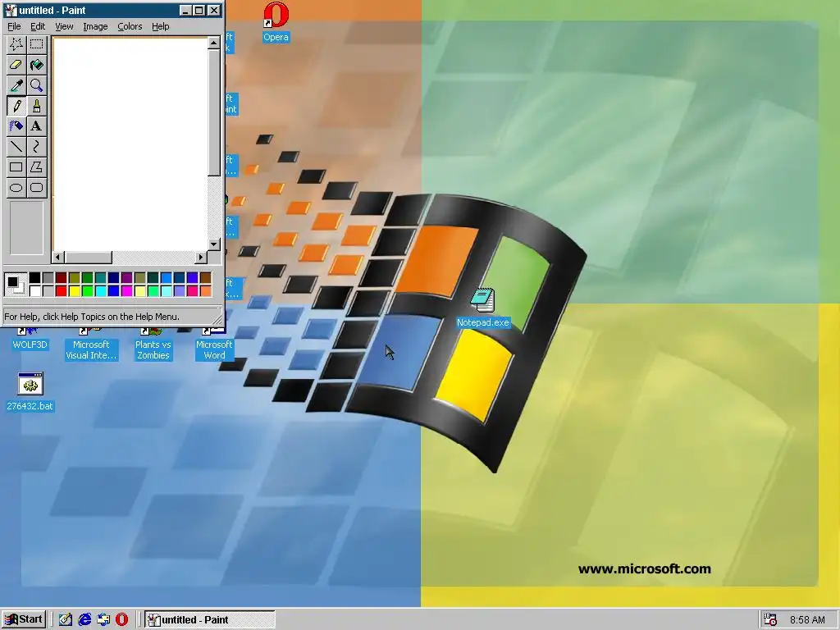Select the Text tool

[36, 126]
